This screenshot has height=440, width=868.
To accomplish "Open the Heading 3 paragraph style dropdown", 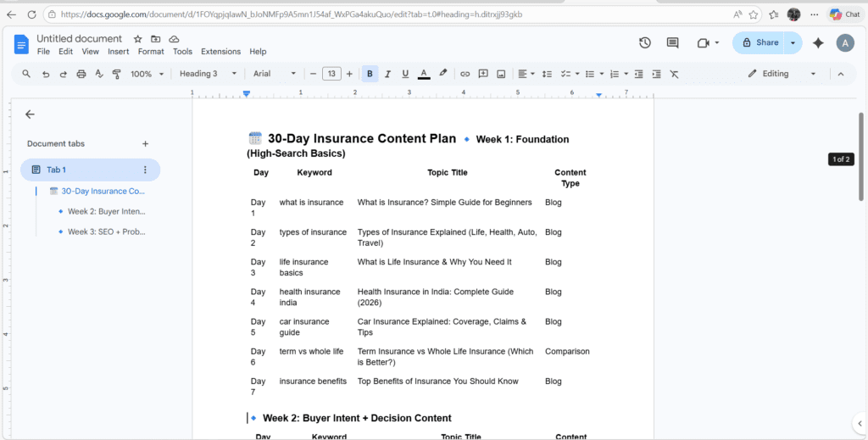I will [209, 74].
